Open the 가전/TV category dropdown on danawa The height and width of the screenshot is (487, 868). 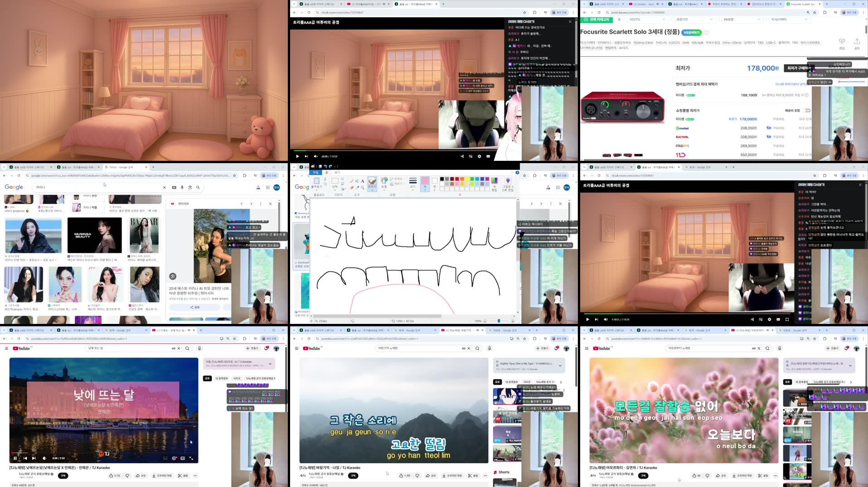pos(647,19)
